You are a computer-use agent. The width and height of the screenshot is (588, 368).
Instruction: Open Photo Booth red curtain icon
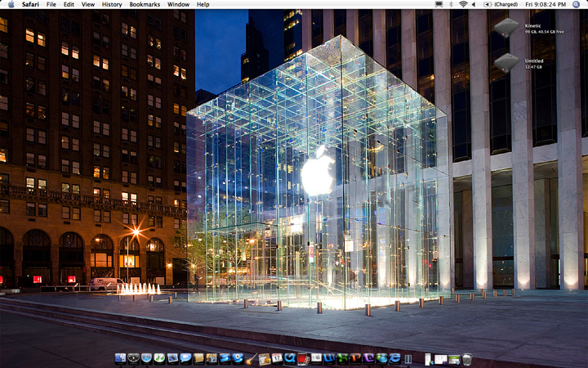click(x=303, y=359)
